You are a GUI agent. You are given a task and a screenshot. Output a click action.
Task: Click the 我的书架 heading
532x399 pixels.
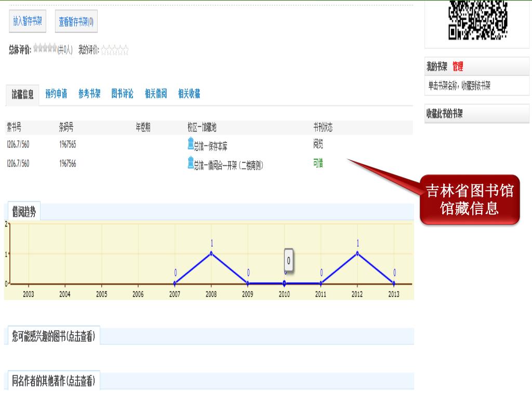(437, 66)
